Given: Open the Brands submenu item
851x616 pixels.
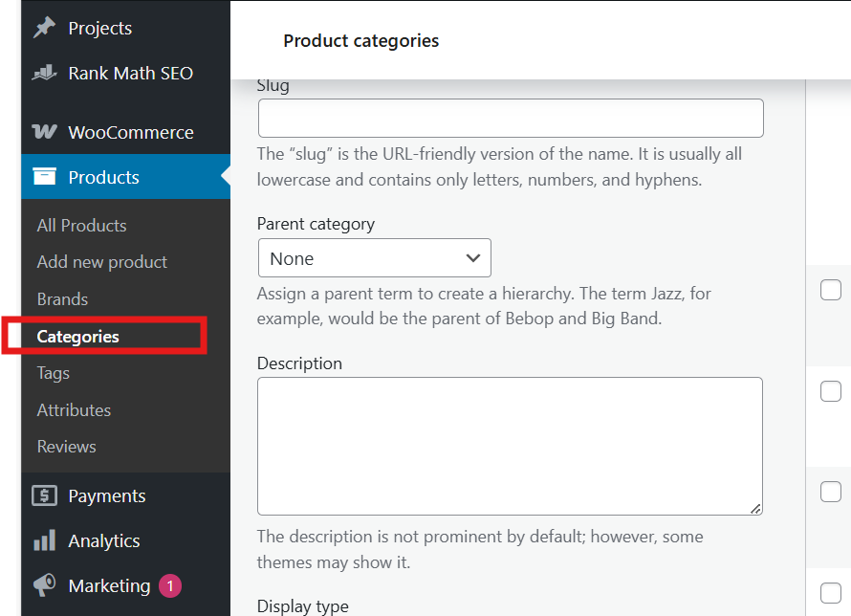Looking at the screenshot, I should coord(62,299).
